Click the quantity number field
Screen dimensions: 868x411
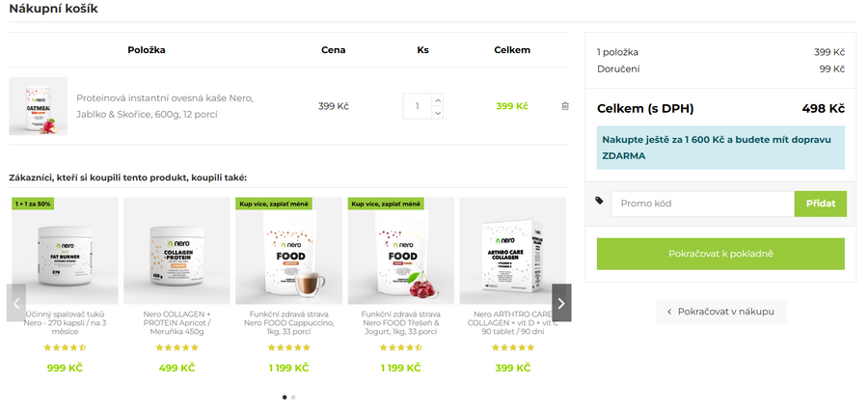pos(418,106)
